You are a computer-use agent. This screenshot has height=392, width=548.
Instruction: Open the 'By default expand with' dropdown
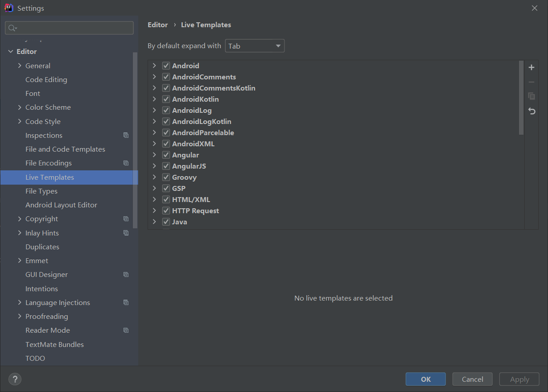click(255, 46)
